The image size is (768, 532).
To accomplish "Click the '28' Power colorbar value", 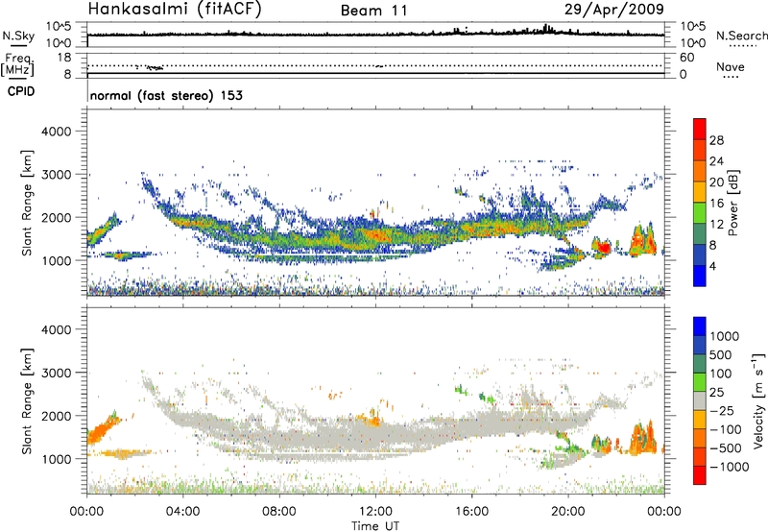I will tap(716, 140).
